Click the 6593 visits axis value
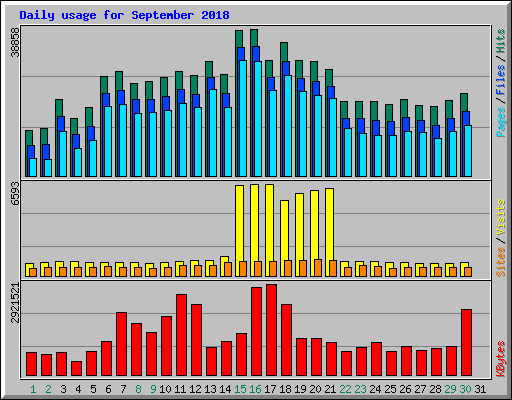The width and height of the screenshot is (512, 400). coord(15,193)
